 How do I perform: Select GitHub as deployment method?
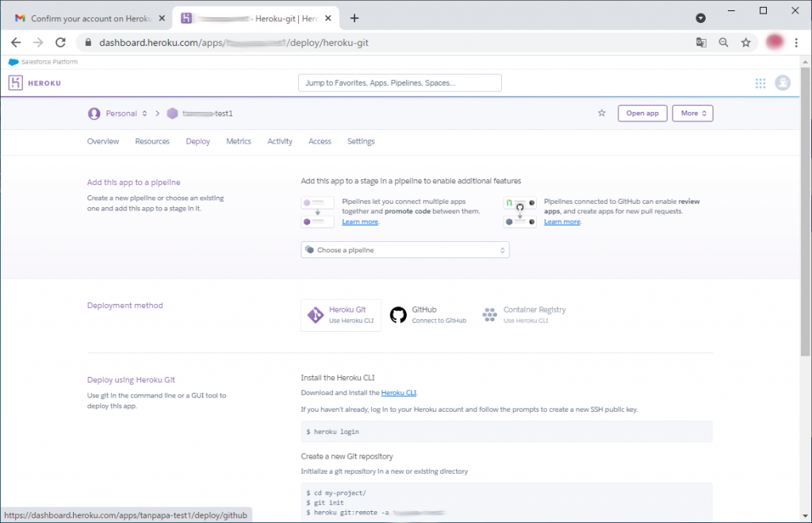(427, 315)
